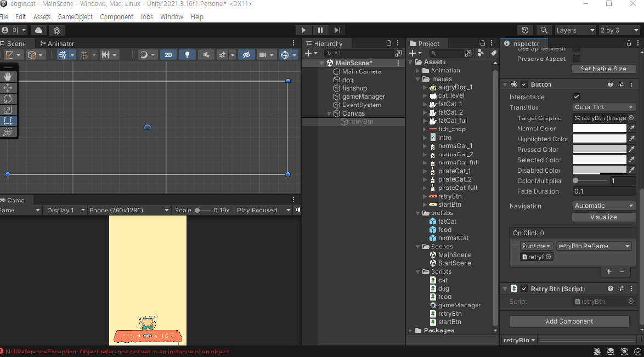
Task: Click the Play button
Action: tap(303, 30)
